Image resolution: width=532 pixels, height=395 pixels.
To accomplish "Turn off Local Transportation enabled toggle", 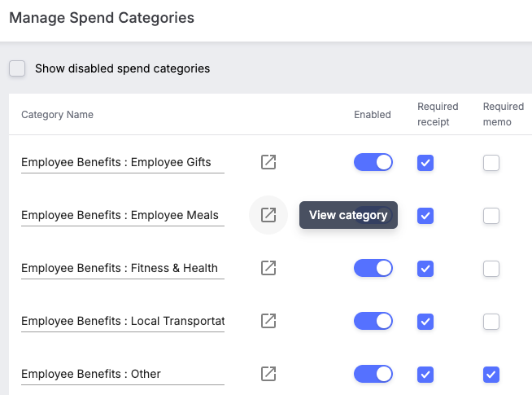I will (373, 321).
